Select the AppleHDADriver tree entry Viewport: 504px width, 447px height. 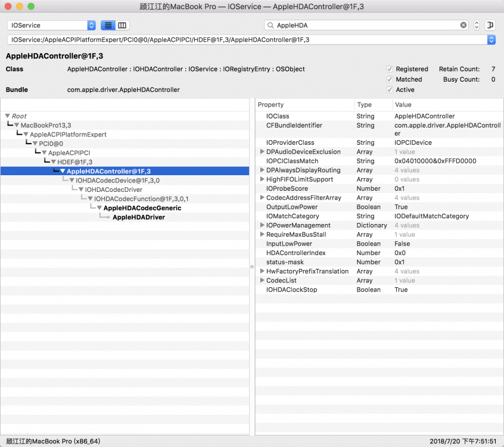tap(139, 217)
